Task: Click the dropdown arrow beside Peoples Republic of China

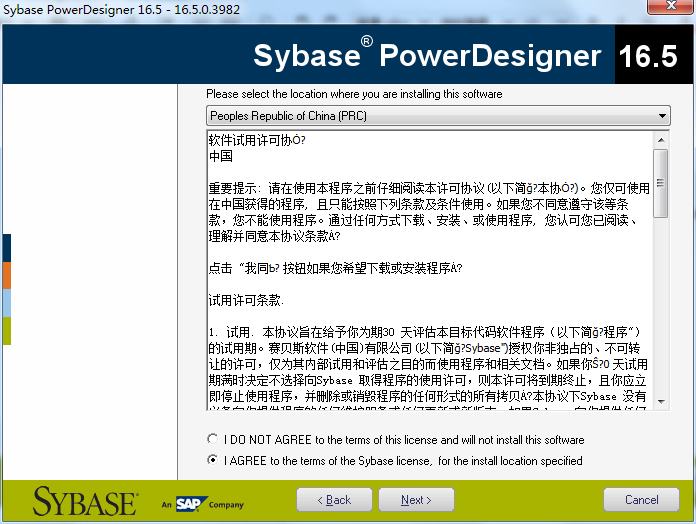Action: [662, 116]
